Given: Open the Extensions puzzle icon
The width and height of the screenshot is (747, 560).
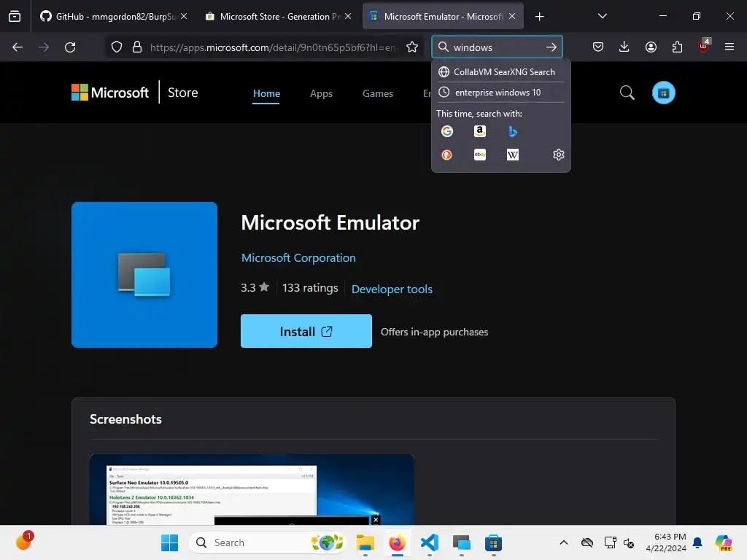Looking at the screenshot, I should [677, 47].
